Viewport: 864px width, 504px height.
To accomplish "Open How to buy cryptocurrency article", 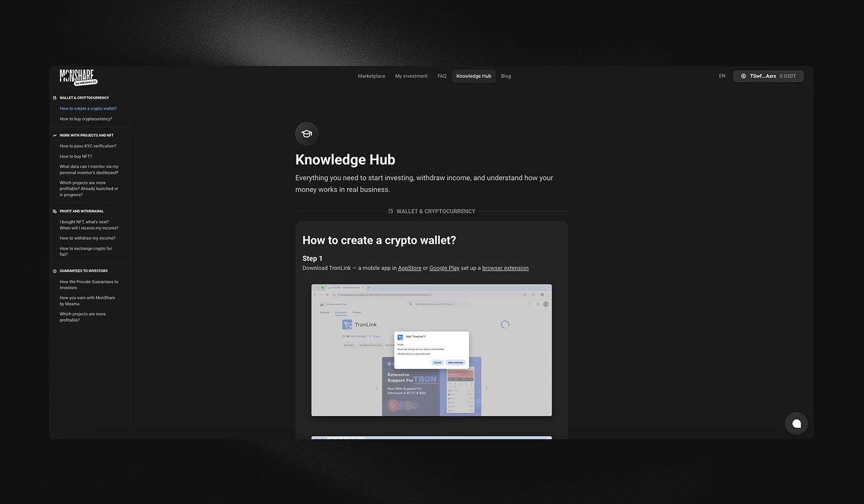I will (86, 119).
